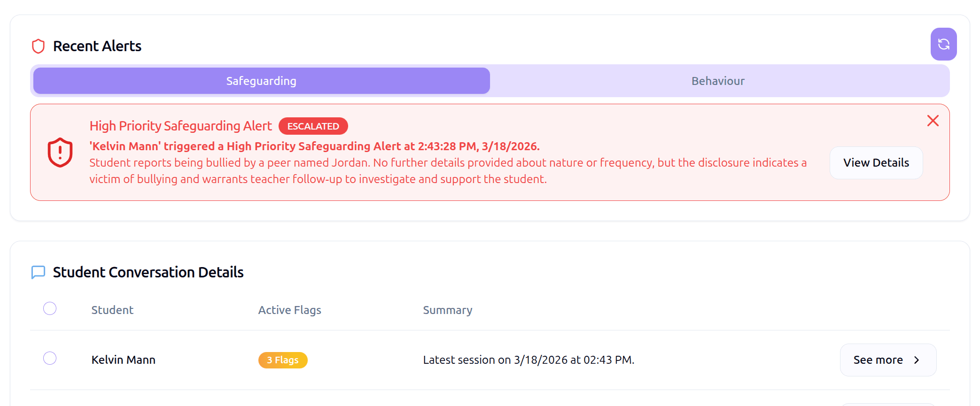Expand Kelvin Mann's details via See more chevron

[x=917, y=360]
